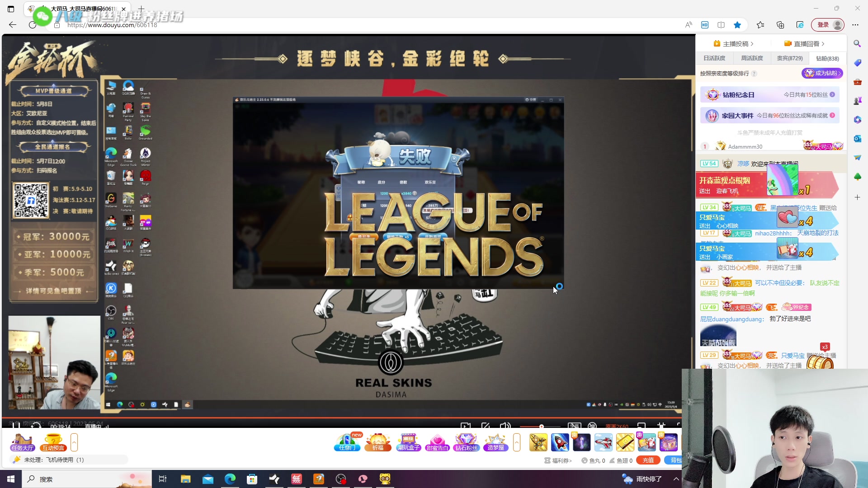Image resolution: width=868 pixels, height=488 pixels.
Task: Open Edge favorites list icon
Action: [x=760, y=25]
